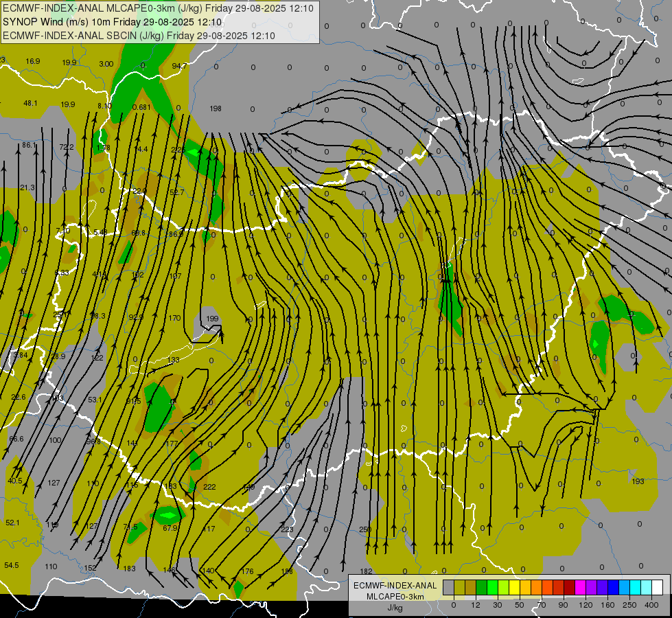
Task: Click the map value 133
Action: [173, 360]
